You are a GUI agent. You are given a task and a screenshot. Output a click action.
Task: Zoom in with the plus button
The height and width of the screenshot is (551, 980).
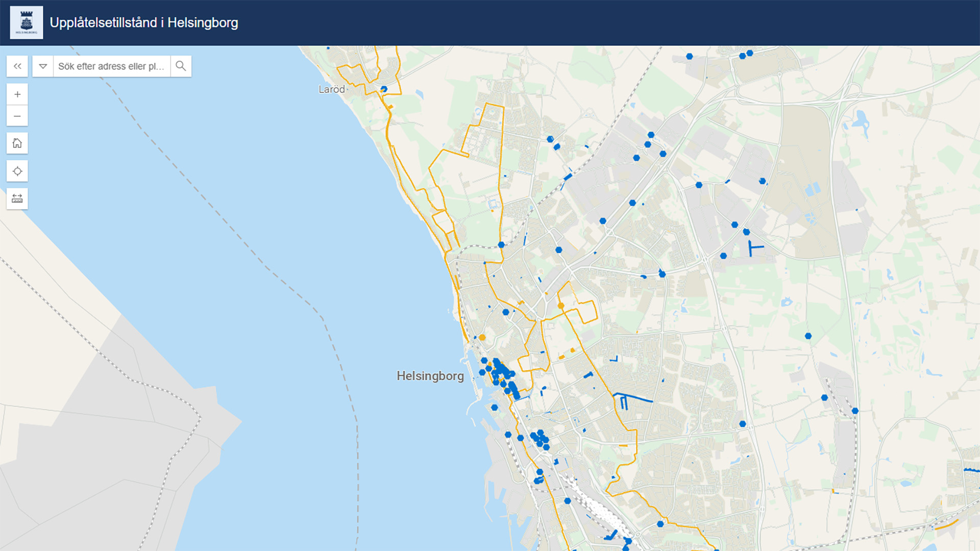tap(17, 94)
